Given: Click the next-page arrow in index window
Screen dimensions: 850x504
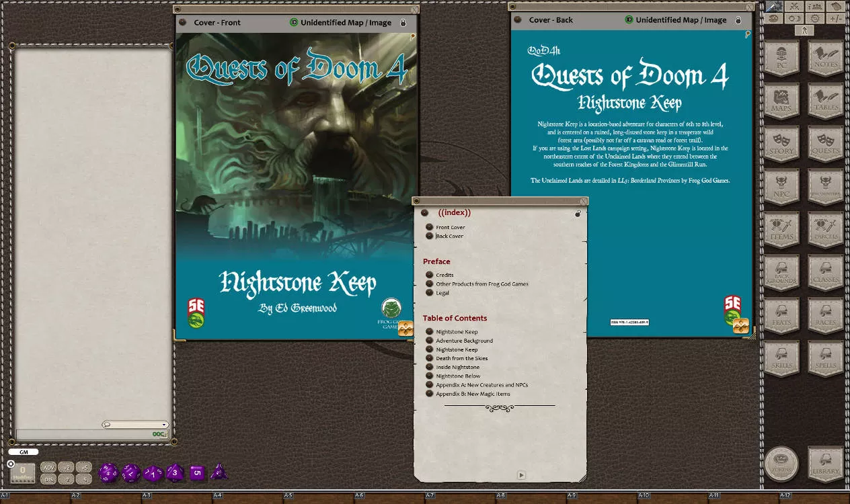Looking at the screenshot, I should pos(521,475).
